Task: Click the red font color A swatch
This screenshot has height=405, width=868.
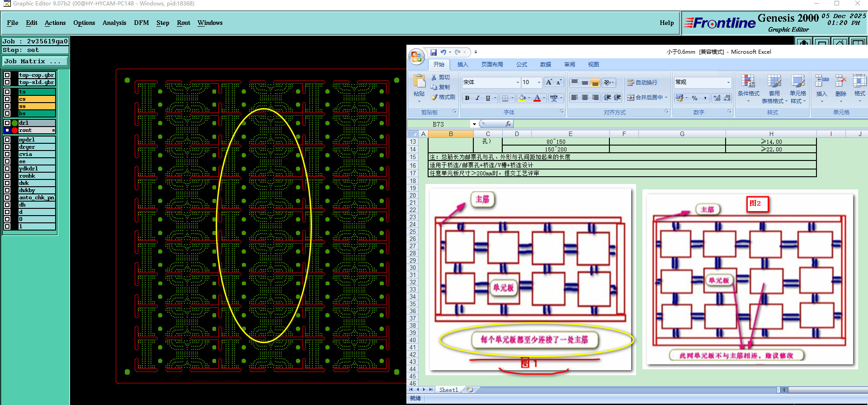Action: [537, 98]
